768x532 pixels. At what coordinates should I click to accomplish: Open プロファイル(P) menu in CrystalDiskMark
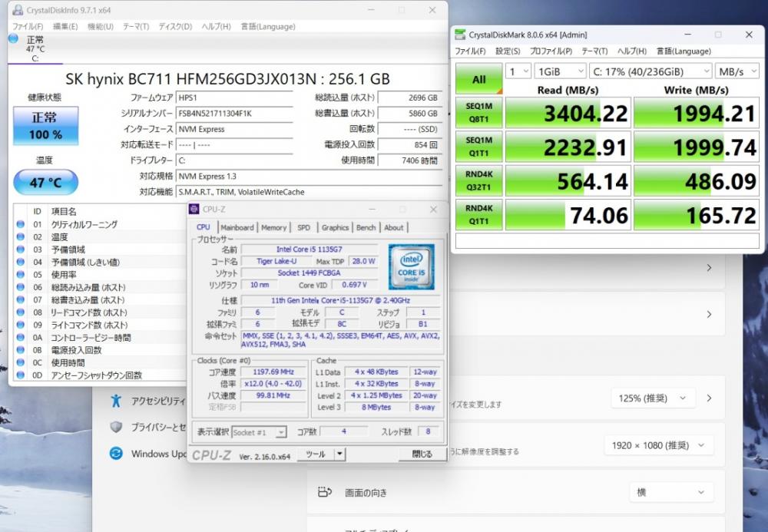pyautogui.click(x=551, y=51)
